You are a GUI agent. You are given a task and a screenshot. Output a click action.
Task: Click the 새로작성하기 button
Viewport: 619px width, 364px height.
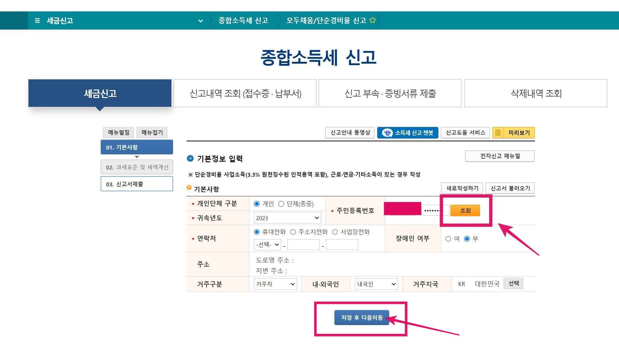[x=462, y=188]
